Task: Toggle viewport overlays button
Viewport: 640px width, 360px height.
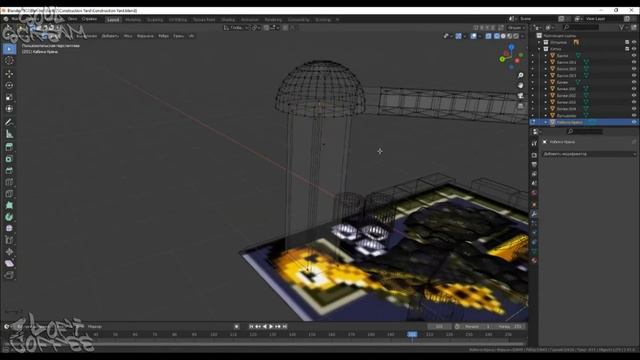Action: (473, 36)
